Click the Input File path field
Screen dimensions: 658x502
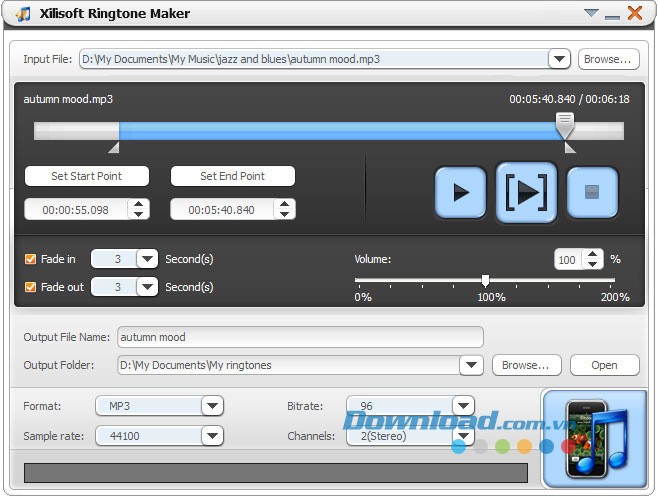(x=314, y=59)
